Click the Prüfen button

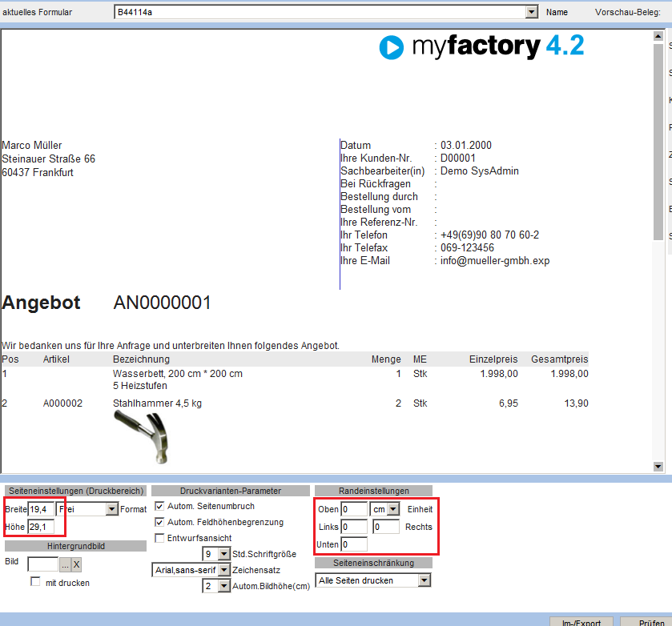click(x=650, y=622)
